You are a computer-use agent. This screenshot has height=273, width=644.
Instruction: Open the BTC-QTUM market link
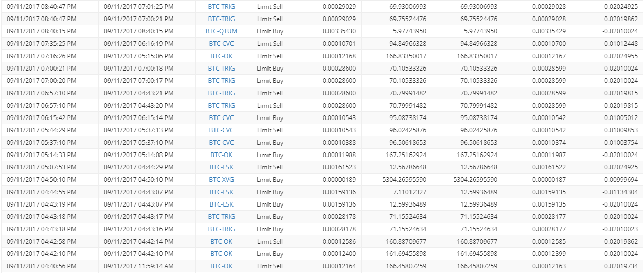pos(221,31)
